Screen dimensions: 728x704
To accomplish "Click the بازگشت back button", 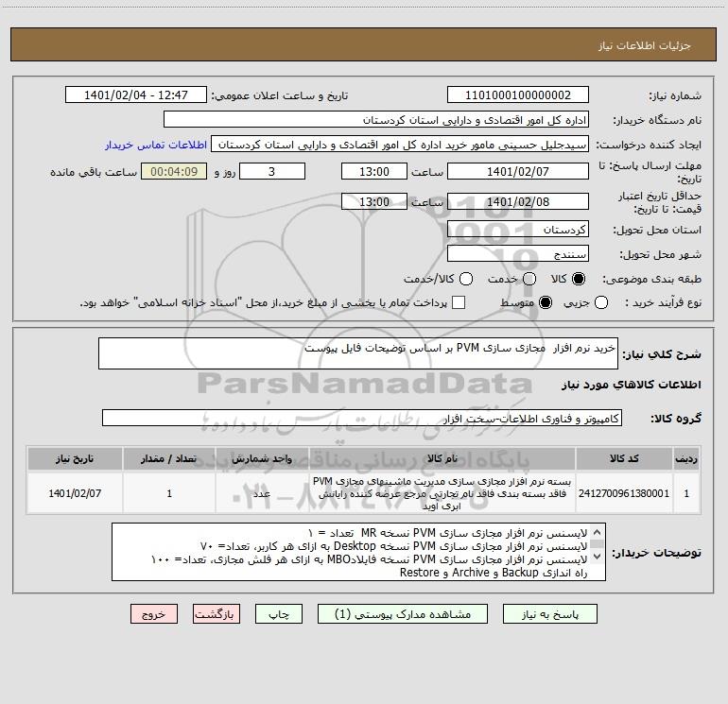I will [217, 614].
